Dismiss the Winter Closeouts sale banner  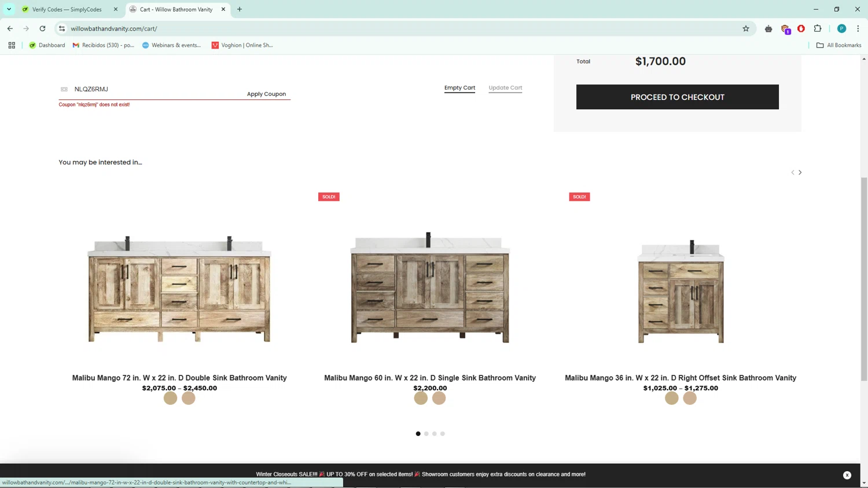847,475
